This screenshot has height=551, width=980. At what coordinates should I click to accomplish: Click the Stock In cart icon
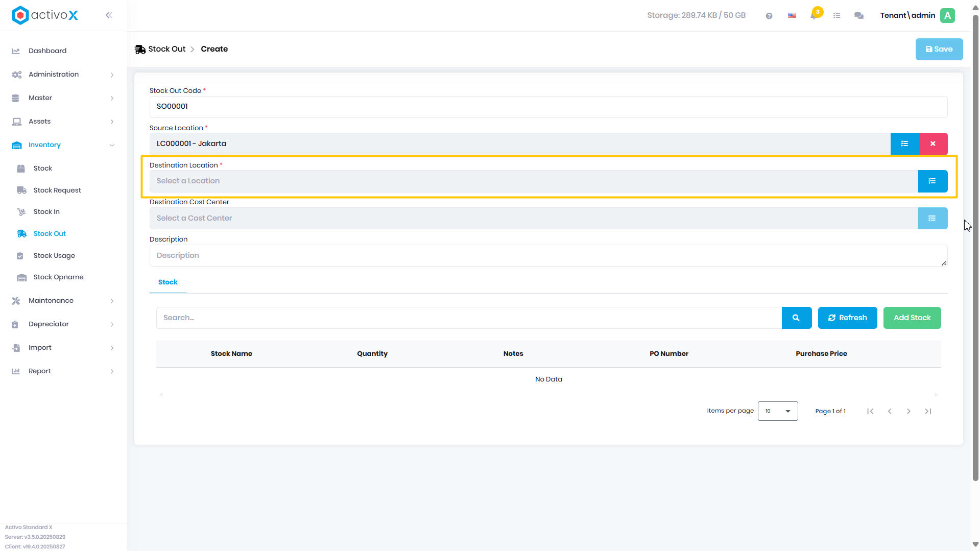click(x=21, y=212)
